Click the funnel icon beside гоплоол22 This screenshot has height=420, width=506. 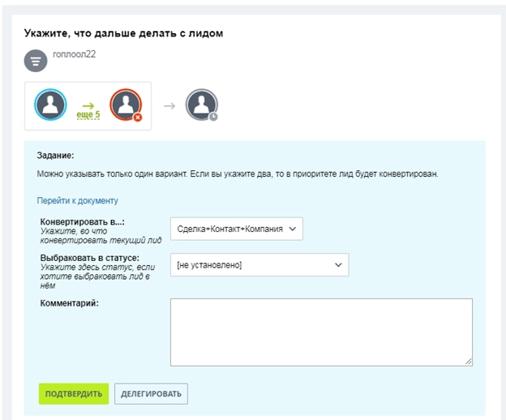(x=35, y=61)
